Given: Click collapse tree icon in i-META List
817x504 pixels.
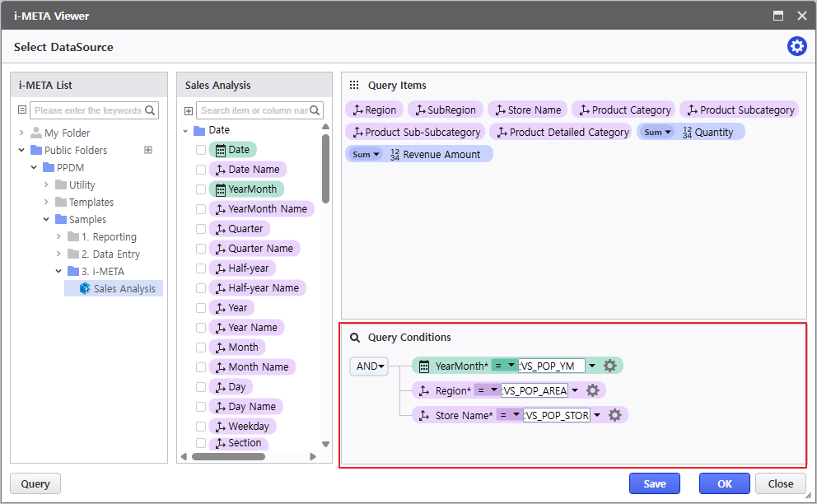Looking at the screenshot, I should (22, 110).
